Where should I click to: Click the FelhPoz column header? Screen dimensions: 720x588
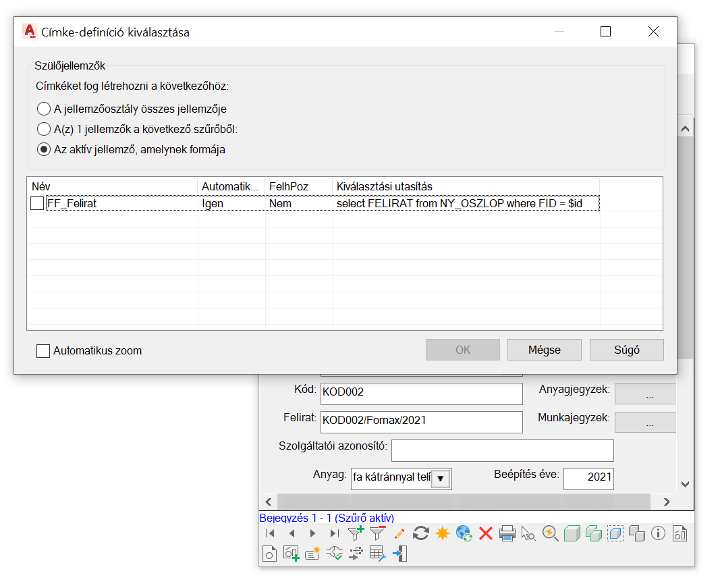(x=298, y=186)
